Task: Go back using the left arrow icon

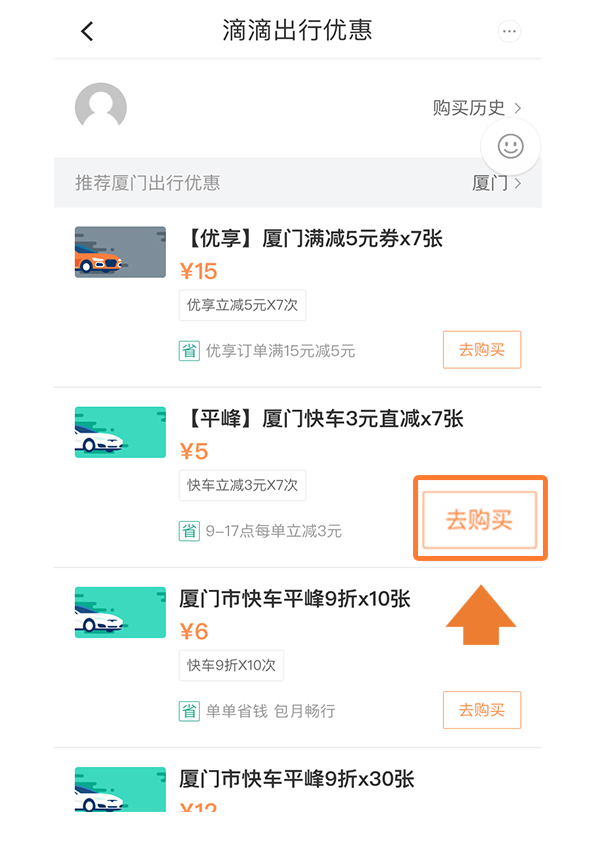Action: [87, 31]
